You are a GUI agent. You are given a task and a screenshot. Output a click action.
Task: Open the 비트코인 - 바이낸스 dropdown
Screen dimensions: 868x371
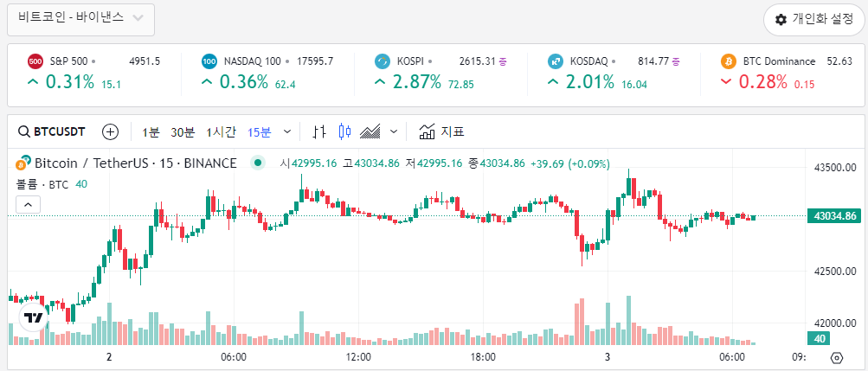[80, 18]
